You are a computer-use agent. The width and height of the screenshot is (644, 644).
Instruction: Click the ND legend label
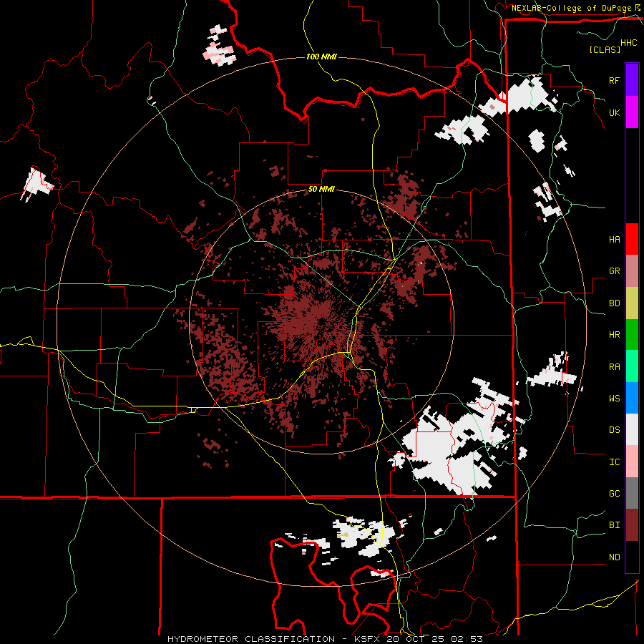coord(614,557)
